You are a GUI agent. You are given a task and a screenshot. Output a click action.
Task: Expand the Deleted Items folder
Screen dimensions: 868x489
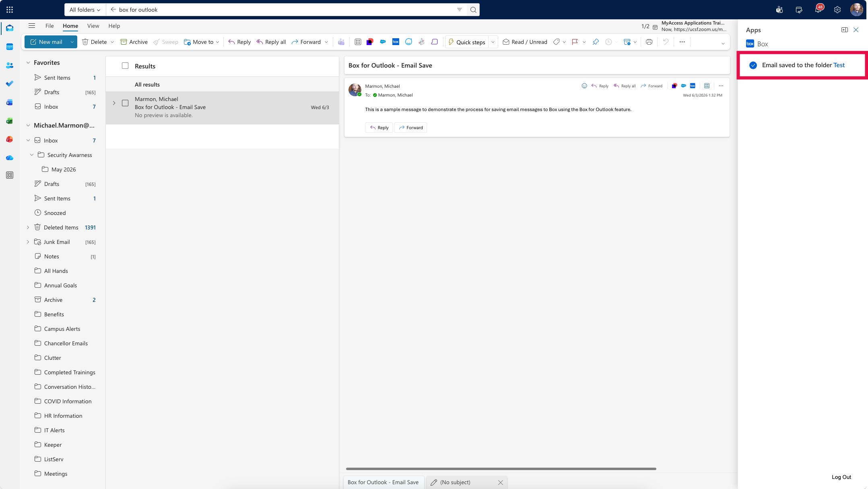tap(28, 227)
